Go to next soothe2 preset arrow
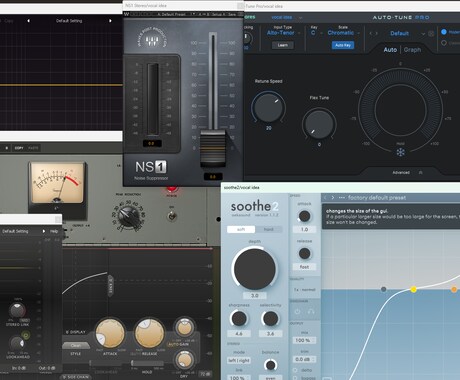Screen dimensions: 460x380 [333, 198]
